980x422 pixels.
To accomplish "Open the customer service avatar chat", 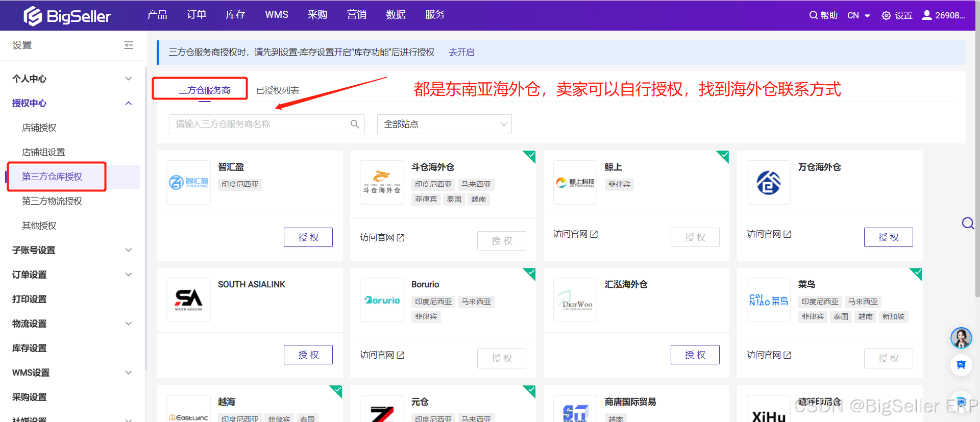I will click(961, 338).
